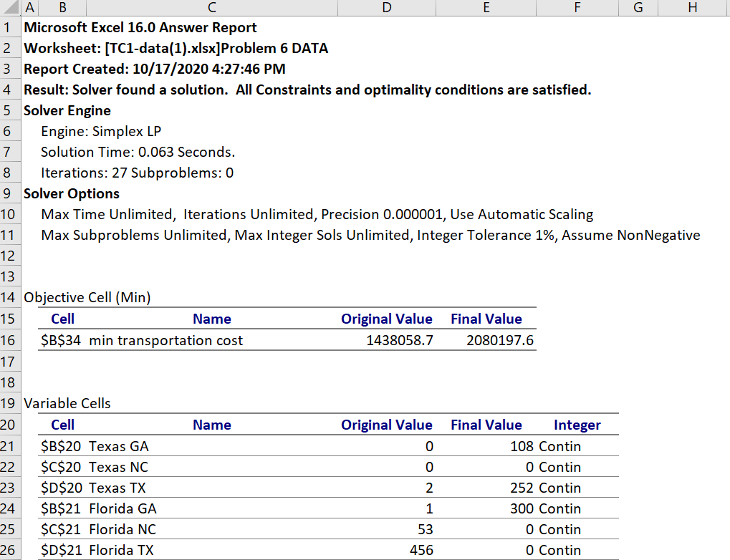Select the Texas GA final value 108

tap(521, 446)
